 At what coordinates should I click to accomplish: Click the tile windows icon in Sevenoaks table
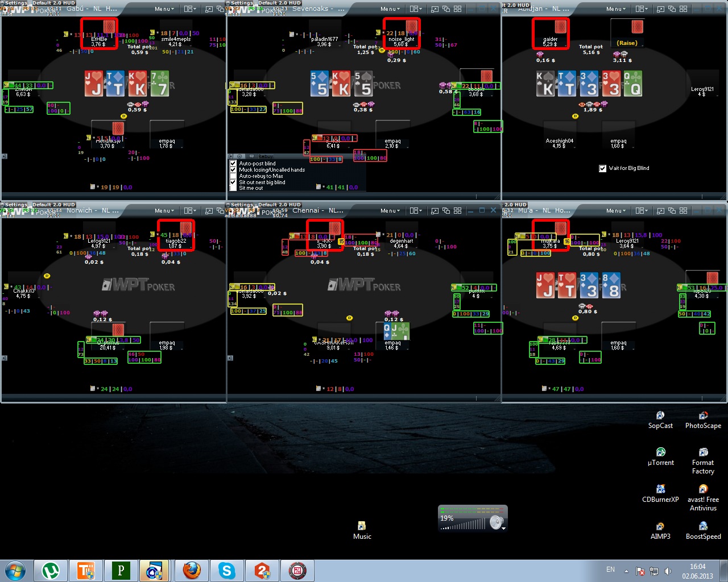pyautogui.click(x=458, y=9)
